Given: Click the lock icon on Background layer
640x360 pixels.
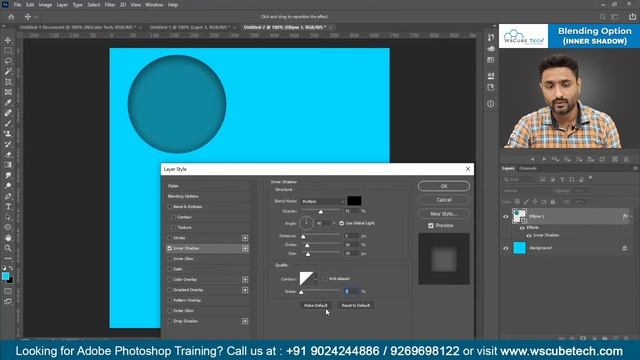Looking at the screenshot, I should (624, 248).
